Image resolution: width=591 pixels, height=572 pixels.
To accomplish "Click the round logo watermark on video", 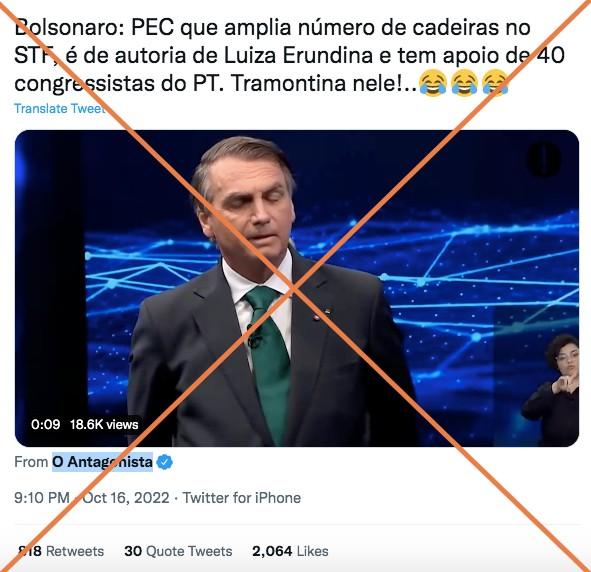I will 544,159.
